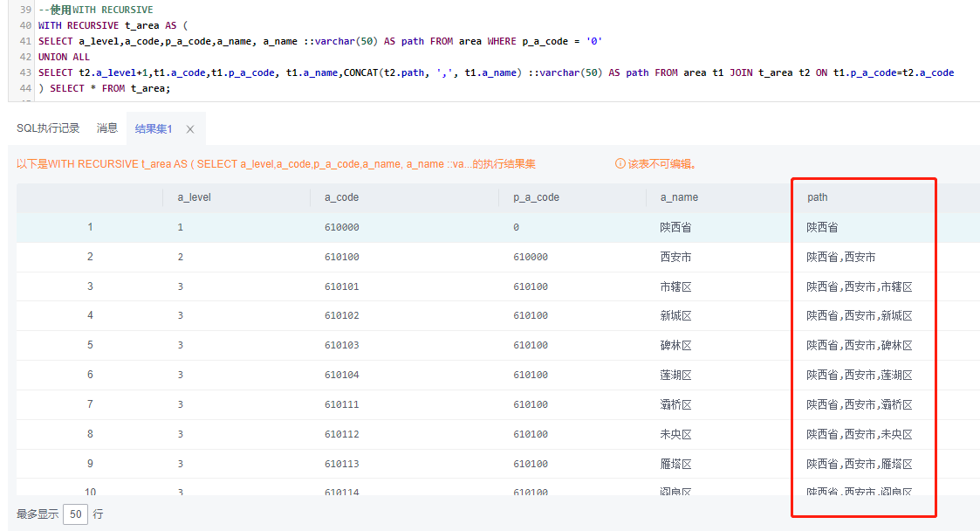
Task: Click the a_name cell 西安市
Action: point(675,257)
